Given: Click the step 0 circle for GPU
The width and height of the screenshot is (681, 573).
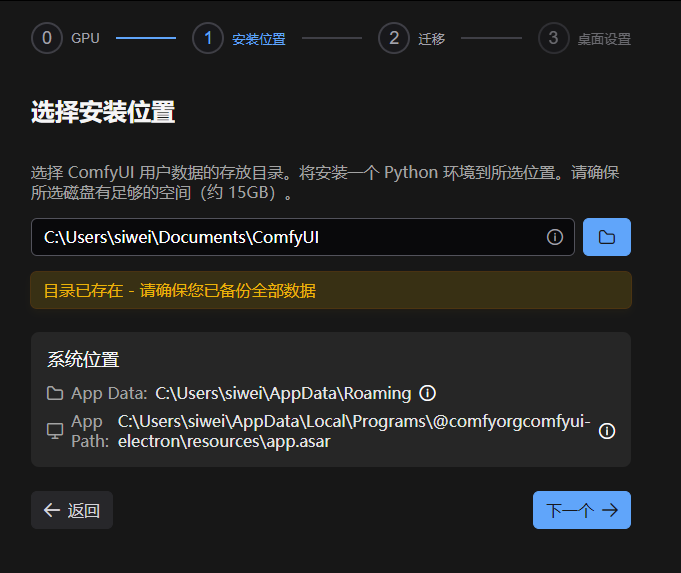Looking at the screenshot, I should pyautogui.click(x=47, y=39).
